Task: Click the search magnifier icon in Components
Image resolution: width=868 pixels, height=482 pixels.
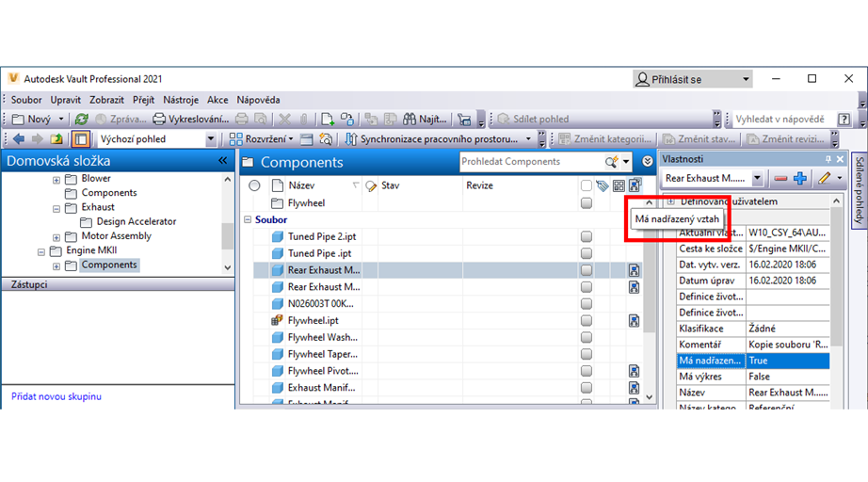Action: 611,162
